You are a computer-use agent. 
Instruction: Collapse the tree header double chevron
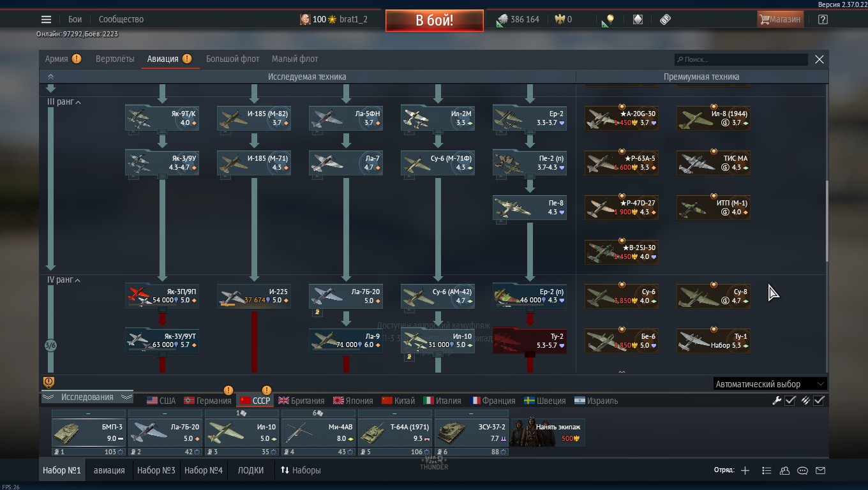pos(50,77)
